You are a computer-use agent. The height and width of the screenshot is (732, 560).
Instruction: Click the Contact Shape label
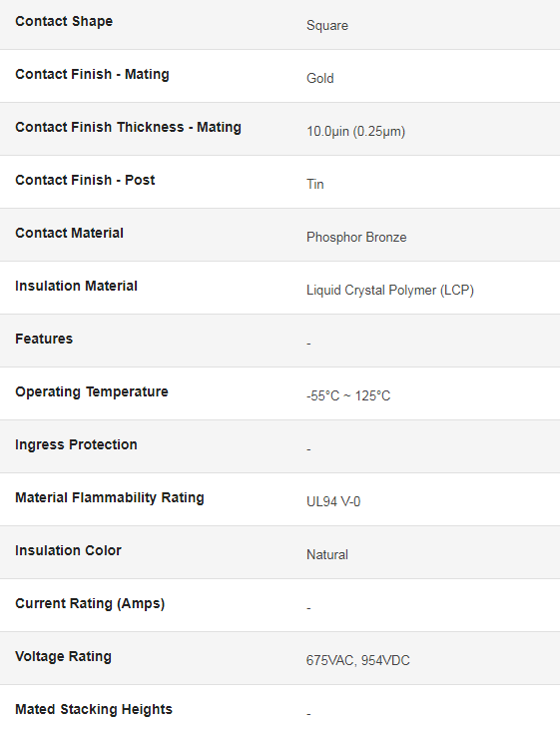click(64, 22)
